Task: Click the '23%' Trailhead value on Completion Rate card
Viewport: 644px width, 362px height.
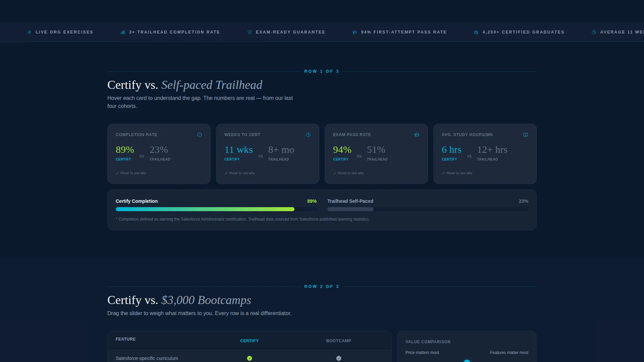Action: 159,150
